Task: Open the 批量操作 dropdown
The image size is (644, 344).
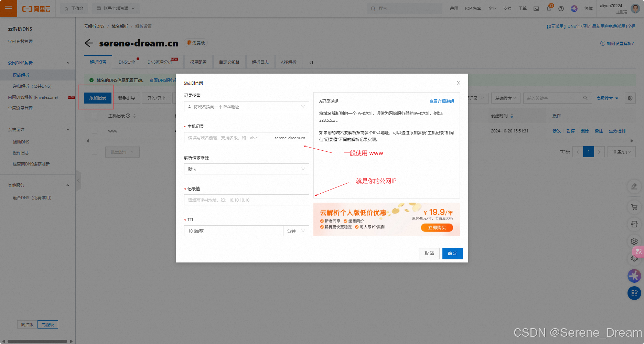Action: pos(122,152)
